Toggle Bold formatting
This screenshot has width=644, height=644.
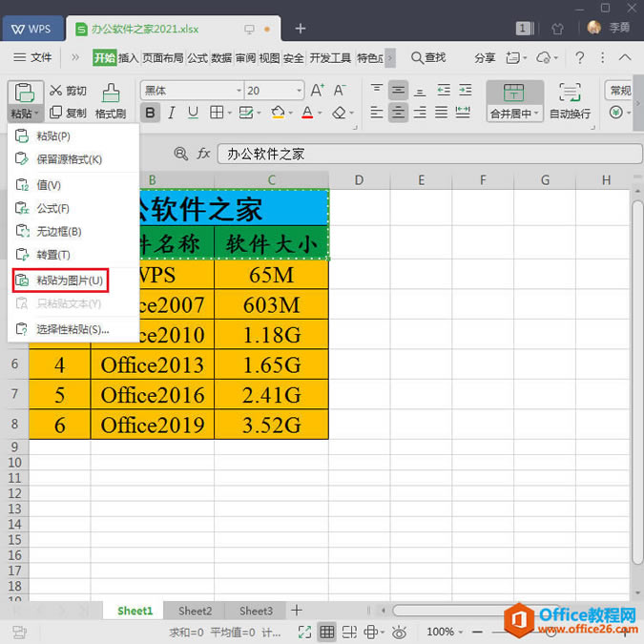point(151,113)
